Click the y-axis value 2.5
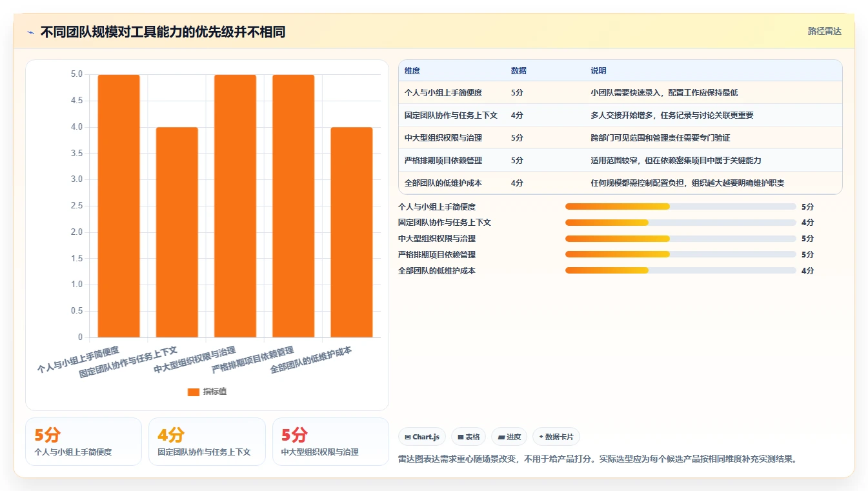The height and width of the screenshot is (491, 868). (76, 206)
